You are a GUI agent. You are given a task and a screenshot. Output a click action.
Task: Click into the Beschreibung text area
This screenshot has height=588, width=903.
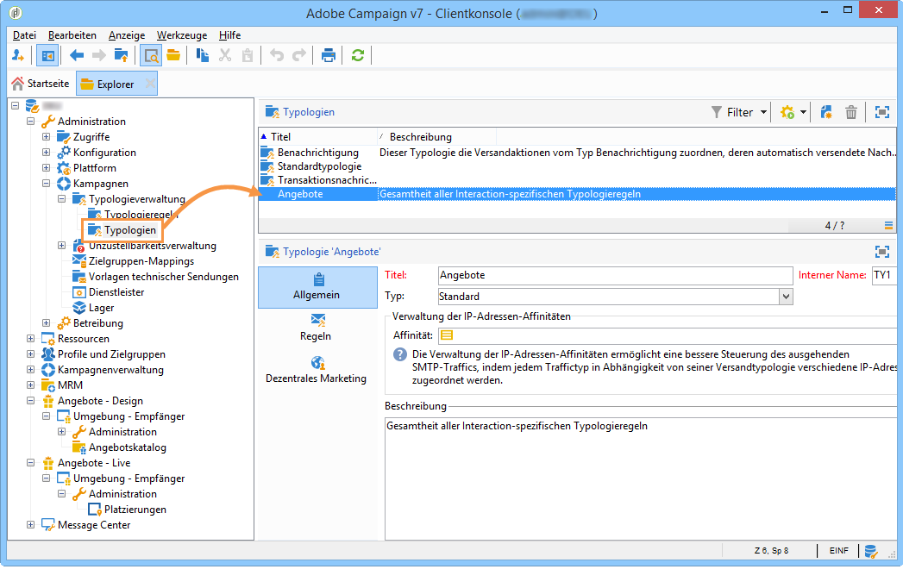tap(641, 479)
